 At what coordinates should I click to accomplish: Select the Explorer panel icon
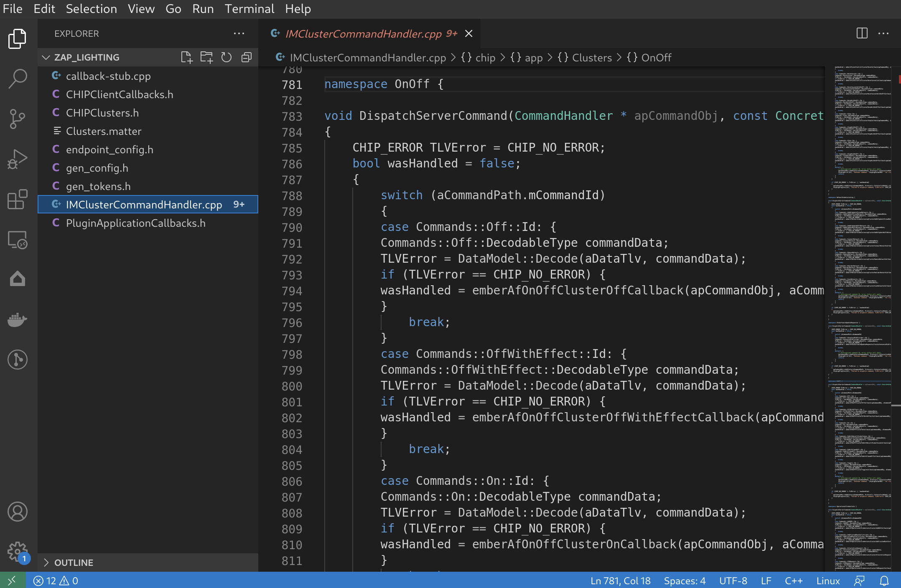click(x=18, y=38)
